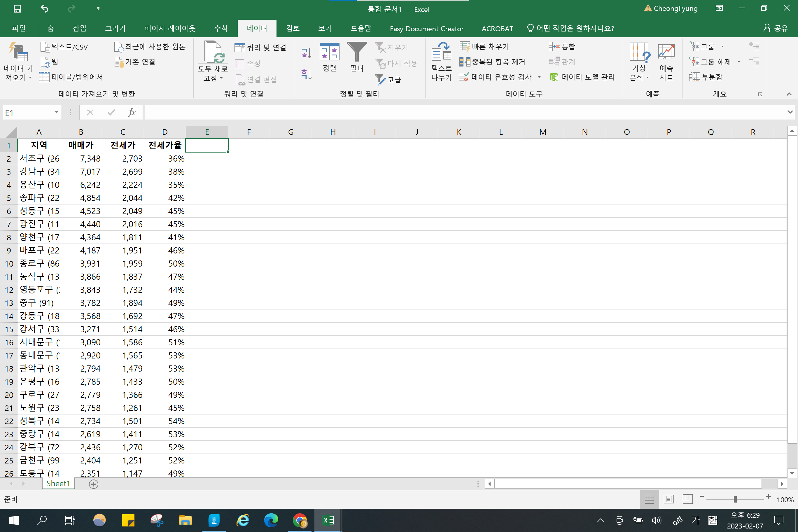
Task: Select Normal view in the status bar
Action: (649, 499)
